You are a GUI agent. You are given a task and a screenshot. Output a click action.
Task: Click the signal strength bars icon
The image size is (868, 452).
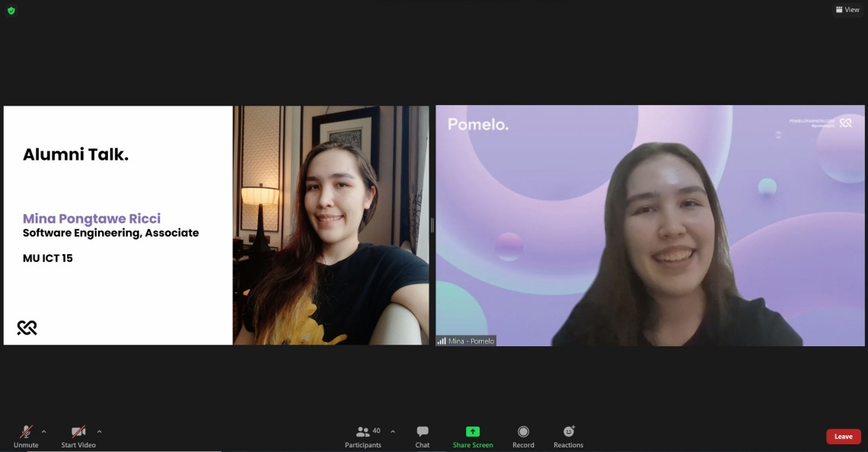[442, 341]
